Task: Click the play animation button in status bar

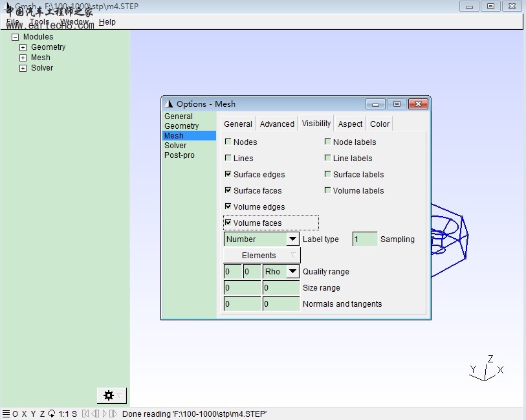Action: pyautogui.click(x=104, y=414)
